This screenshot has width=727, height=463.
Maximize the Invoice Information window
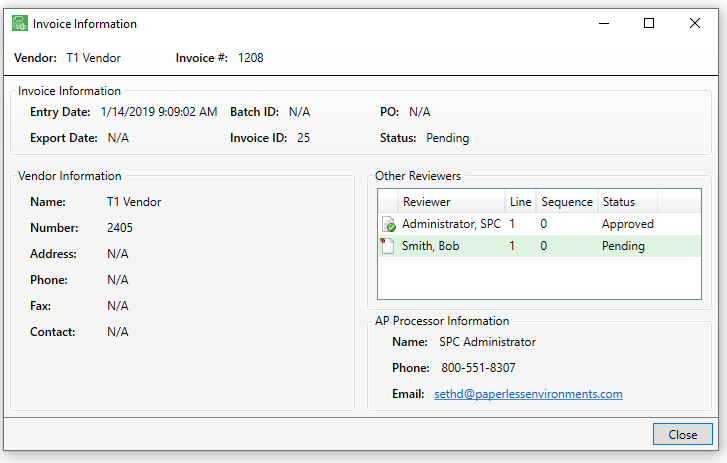click(649, 23)
